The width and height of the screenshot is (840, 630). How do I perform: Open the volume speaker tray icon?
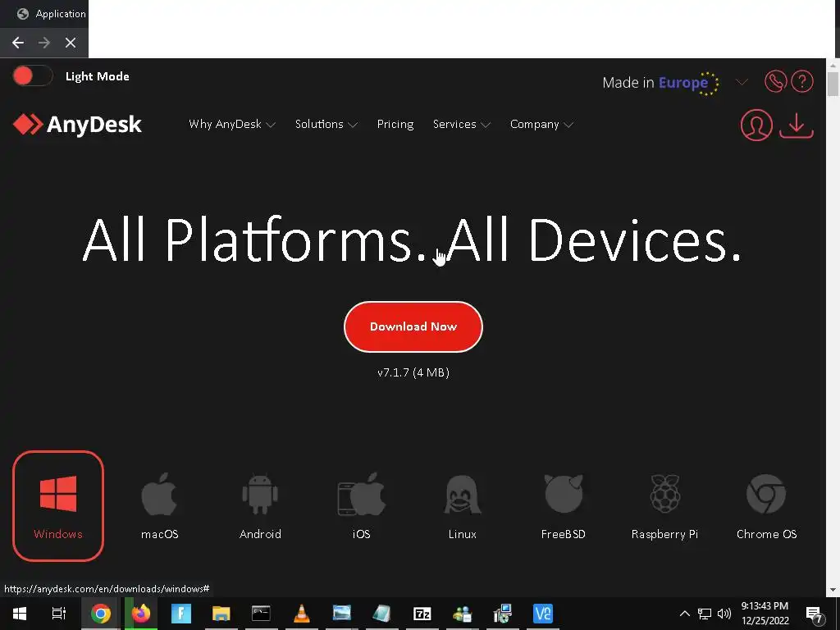point(724,614)
